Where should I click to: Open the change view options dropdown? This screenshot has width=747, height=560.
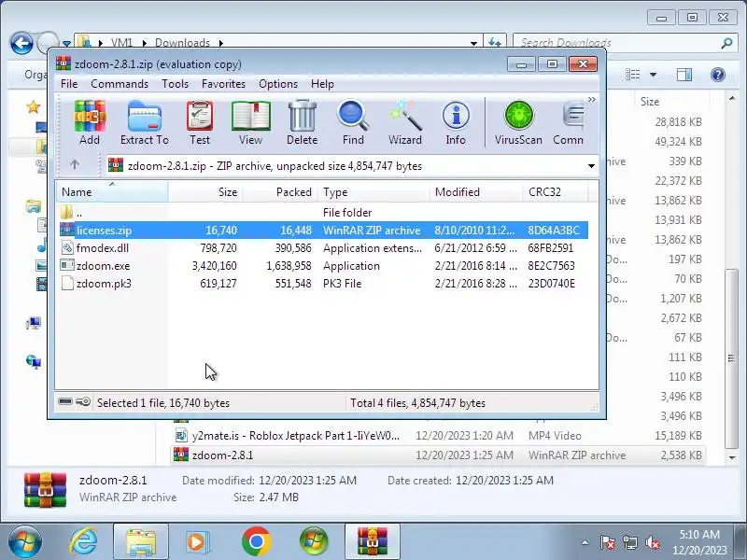coord(653,75)
